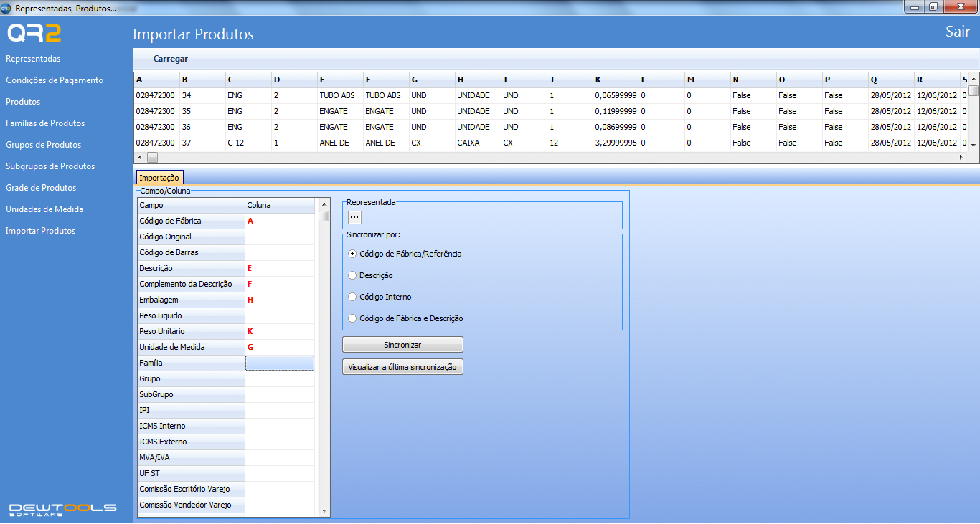
Task: Click the Sincronizar button
Action: (402, 345)
